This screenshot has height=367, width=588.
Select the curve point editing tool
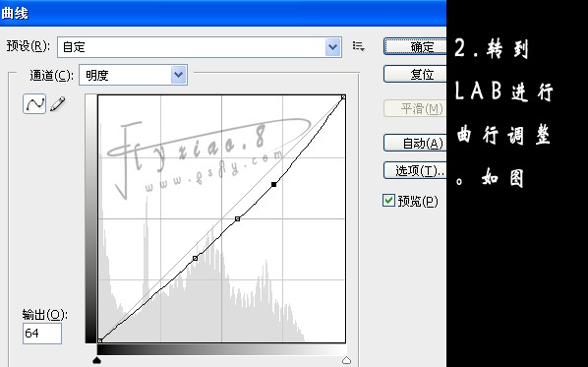34,104
